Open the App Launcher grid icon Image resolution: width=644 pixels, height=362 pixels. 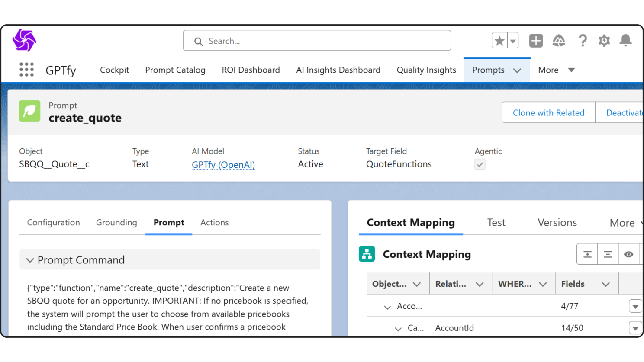(26, 70)
